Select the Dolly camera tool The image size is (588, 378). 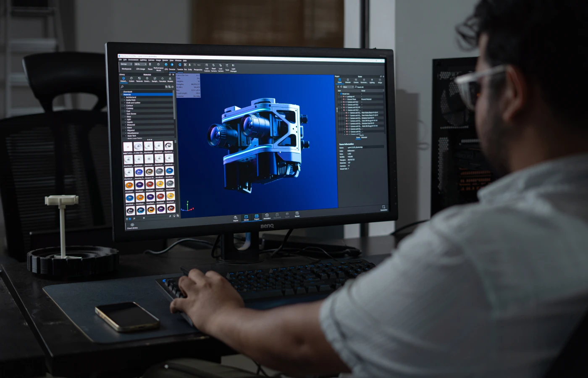(190, 67)
